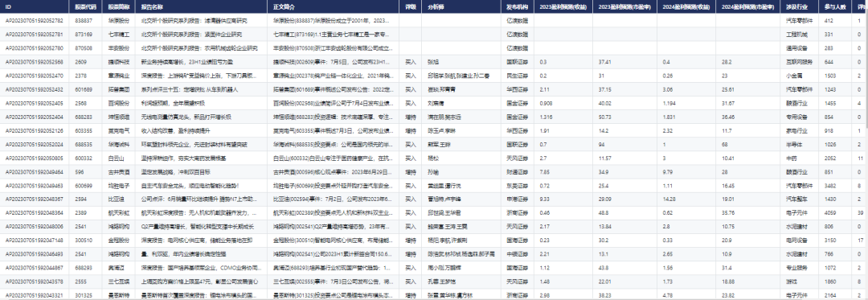
Task: Click stock code 300510
Action: click(83, 241)
